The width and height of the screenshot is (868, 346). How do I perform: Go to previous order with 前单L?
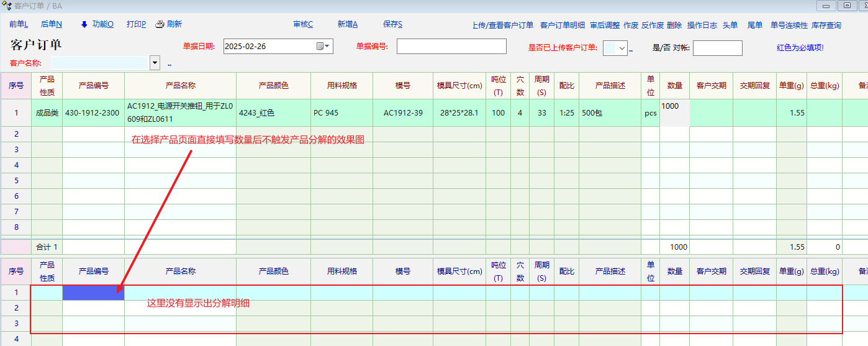tap(19, 24)
